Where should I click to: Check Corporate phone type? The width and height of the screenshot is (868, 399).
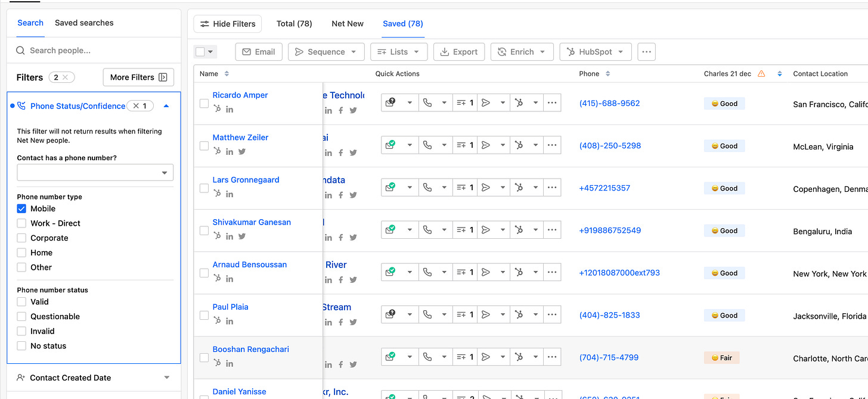tap(21, 238)
